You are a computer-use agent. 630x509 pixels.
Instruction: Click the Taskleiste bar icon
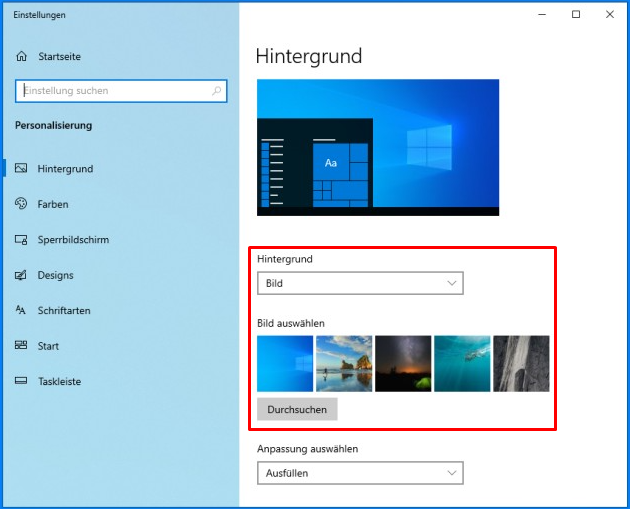[x=21, y=381]
